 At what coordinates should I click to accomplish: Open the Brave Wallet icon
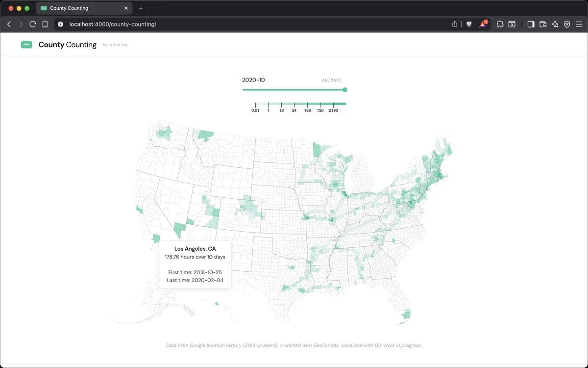pyautogui.click(x=543, y=24)
